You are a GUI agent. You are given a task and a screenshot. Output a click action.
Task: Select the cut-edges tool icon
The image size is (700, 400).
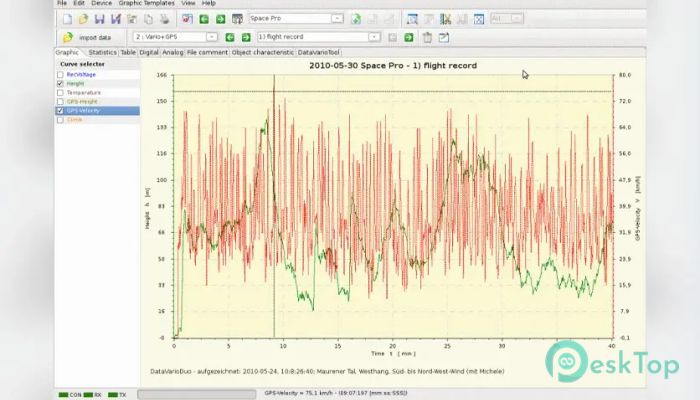tap(446, 19)
